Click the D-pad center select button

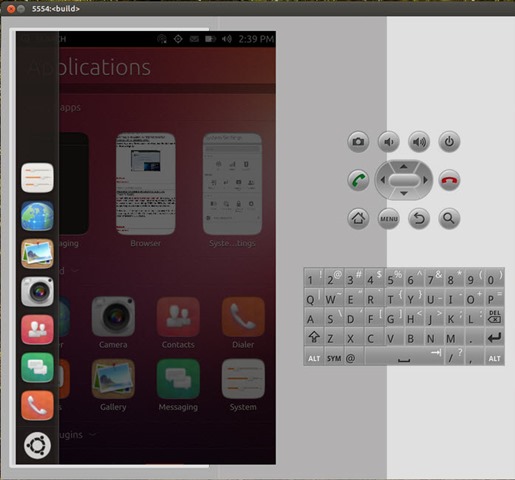[x=404, y=180]
